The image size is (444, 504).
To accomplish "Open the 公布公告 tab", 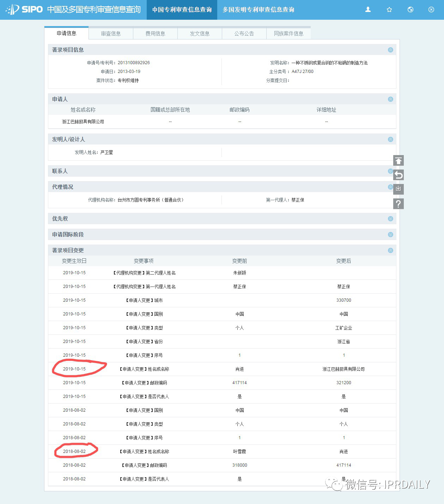I will tap(244, 33).
